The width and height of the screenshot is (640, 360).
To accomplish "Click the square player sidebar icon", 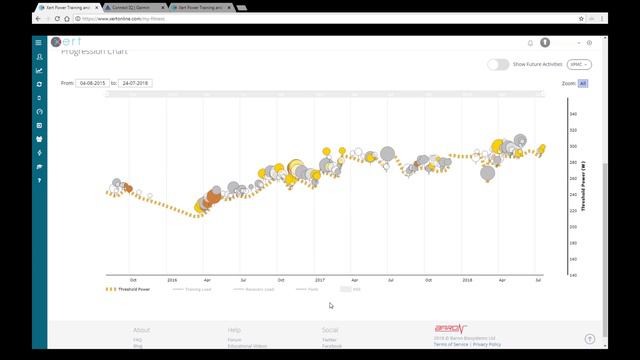I will [39, 125].
